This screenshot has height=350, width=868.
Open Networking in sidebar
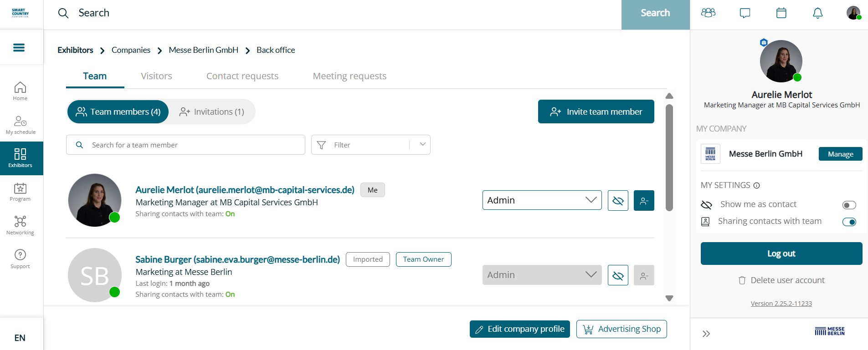20,226
